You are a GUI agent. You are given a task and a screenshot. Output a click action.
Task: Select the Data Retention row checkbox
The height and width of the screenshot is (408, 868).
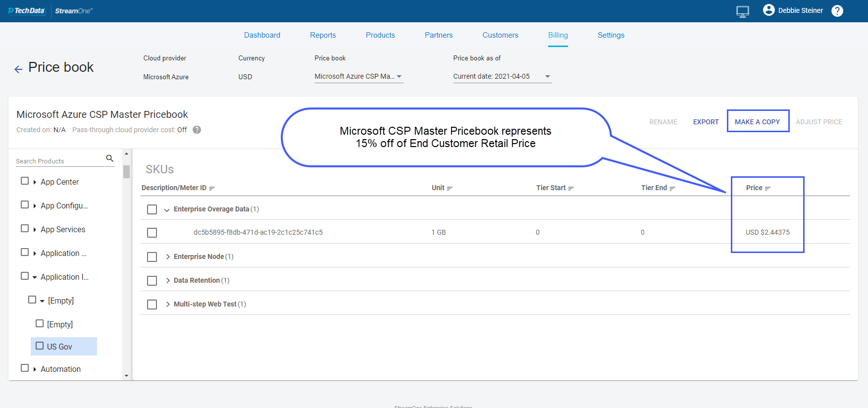click(152, 281)
